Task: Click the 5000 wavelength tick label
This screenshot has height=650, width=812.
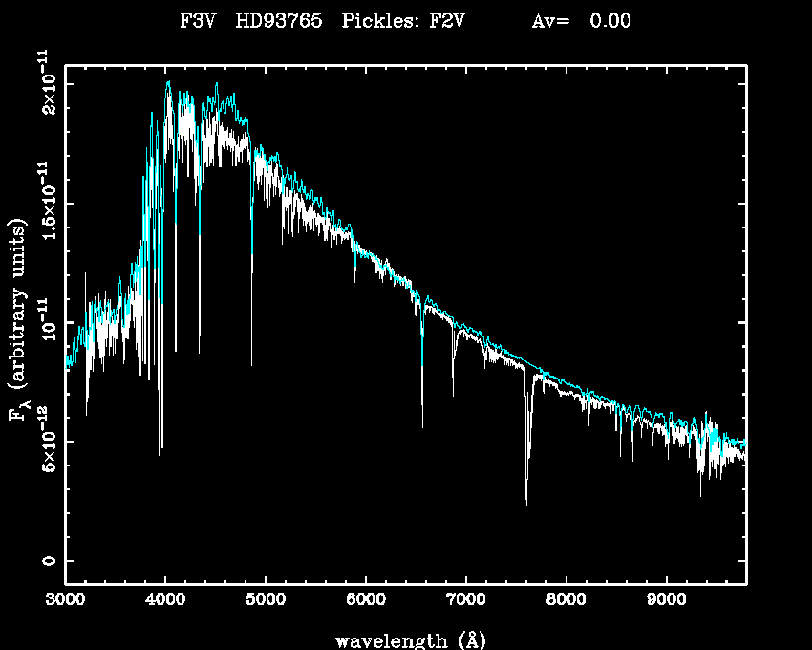Action: click(266, 600)
